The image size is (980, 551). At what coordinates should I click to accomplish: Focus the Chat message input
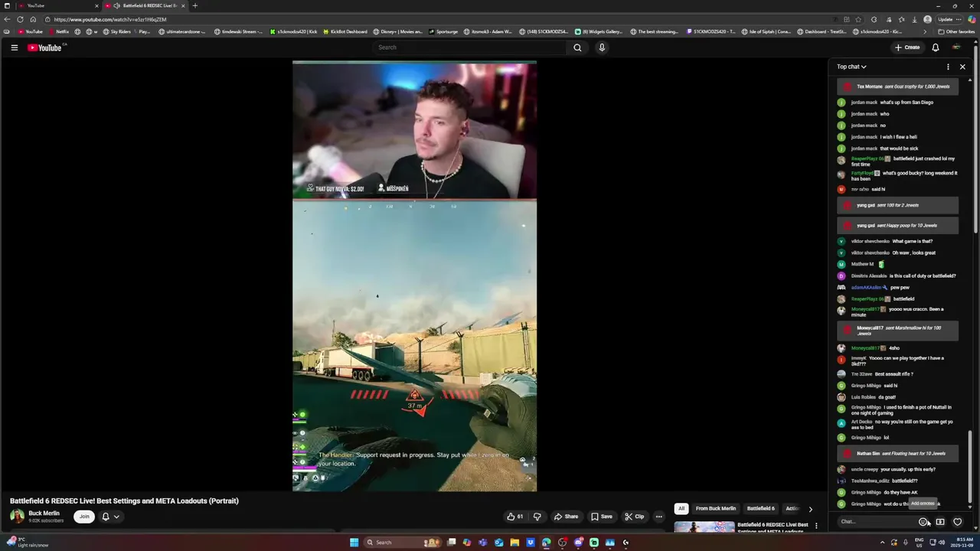[876, 522]
